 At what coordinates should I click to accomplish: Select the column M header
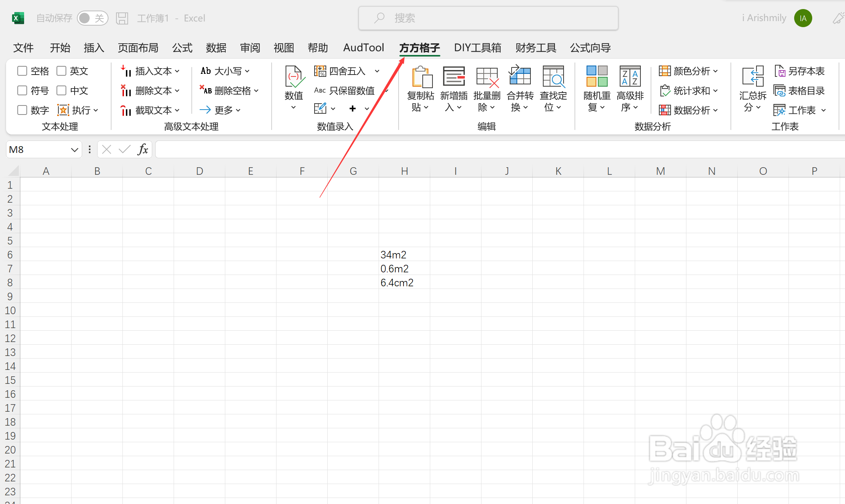pyautogui.click(x=660, y=171)
